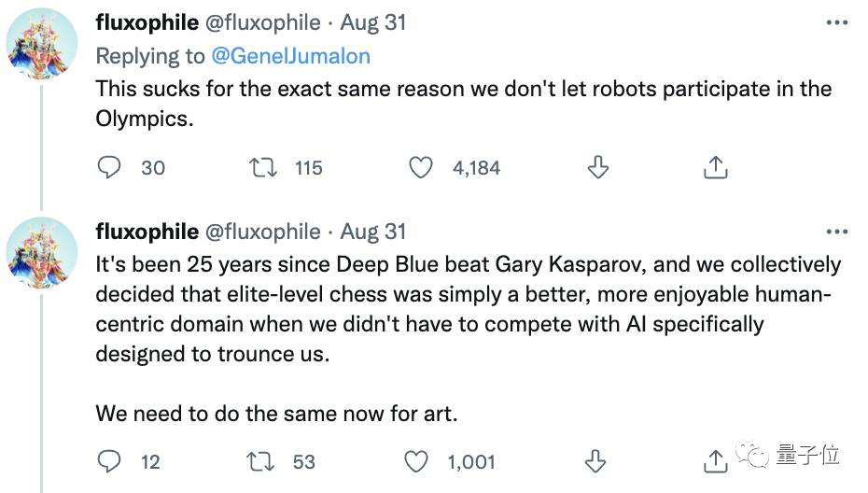This screenshot has width=868, height=493.
Task: Click fluxophile's avatar on second tweet
Action: click(42, 252)
